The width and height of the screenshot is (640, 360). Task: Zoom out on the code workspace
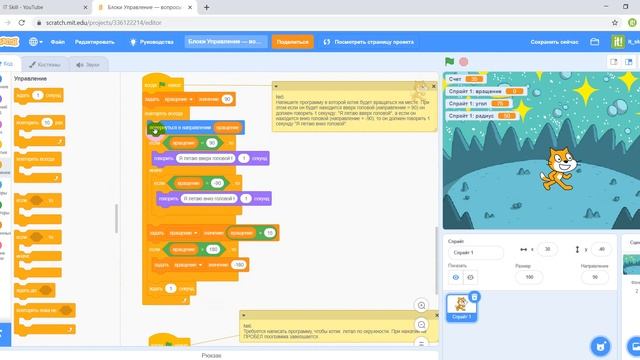422,324
